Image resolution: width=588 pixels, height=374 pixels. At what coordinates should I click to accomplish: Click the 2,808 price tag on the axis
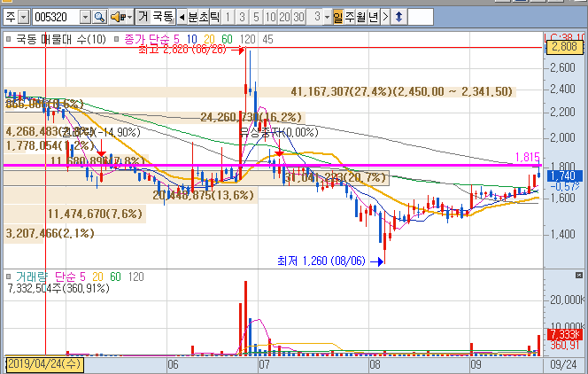coord(564,46)
